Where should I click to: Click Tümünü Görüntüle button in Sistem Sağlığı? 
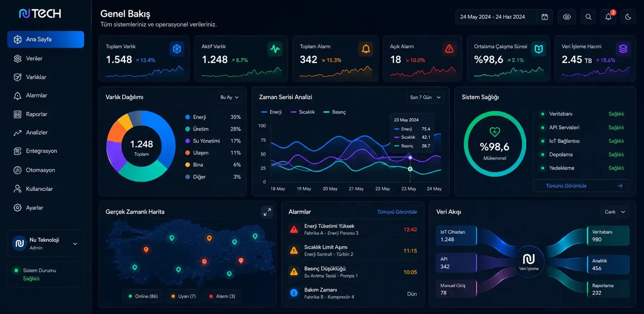coord(581,186)
